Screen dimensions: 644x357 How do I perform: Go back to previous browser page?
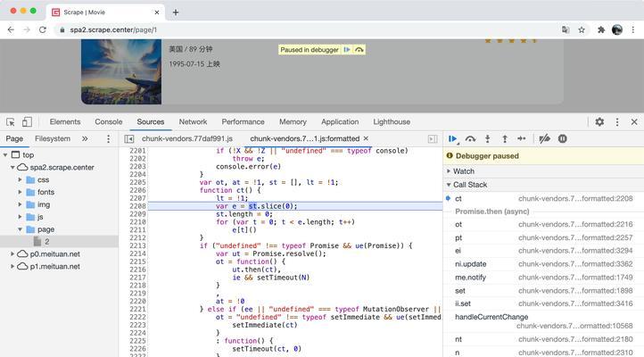(x=11, y=30)
